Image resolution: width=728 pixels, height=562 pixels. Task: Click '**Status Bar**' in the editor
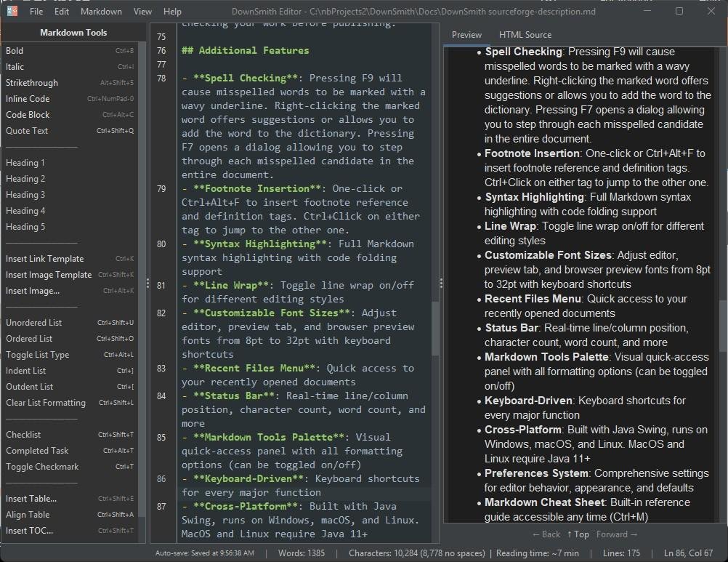pyautogui.click(x=234, y=396)
